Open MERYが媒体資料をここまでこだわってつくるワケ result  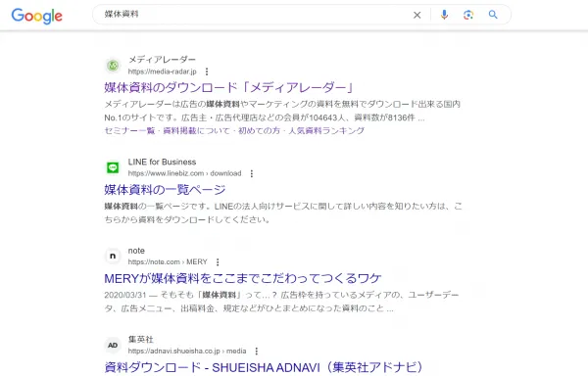(243, 278)
